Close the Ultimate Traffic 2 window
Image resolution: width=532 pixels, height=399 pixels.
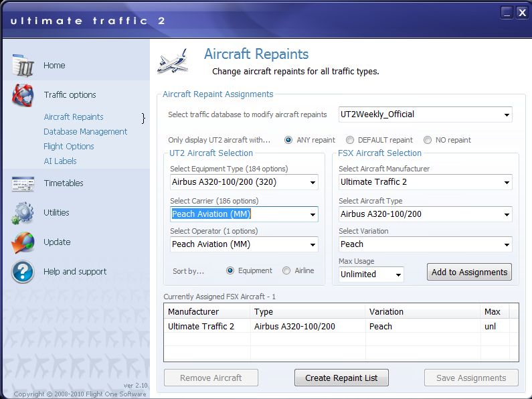pyautogui.click(x=522, y=13)
